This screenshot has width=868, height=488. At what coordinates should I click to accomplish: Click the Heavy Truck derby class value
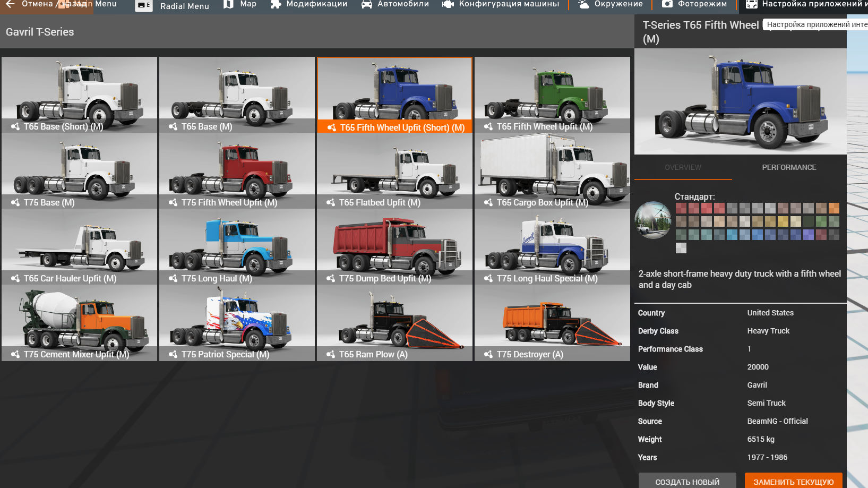(x=768, y=331)
